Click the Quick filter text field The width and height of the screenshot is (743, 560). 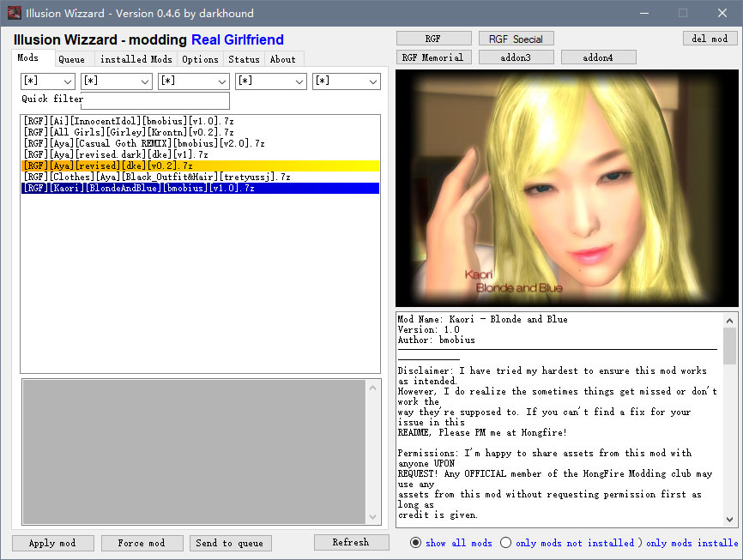click(x=155, y=100)
